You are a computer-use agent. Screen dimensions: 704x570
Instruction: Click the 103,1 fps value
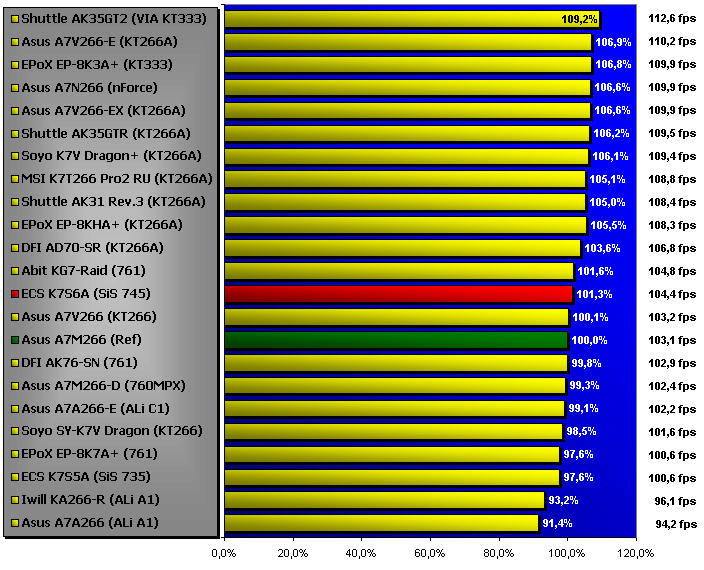click(672, 340)
